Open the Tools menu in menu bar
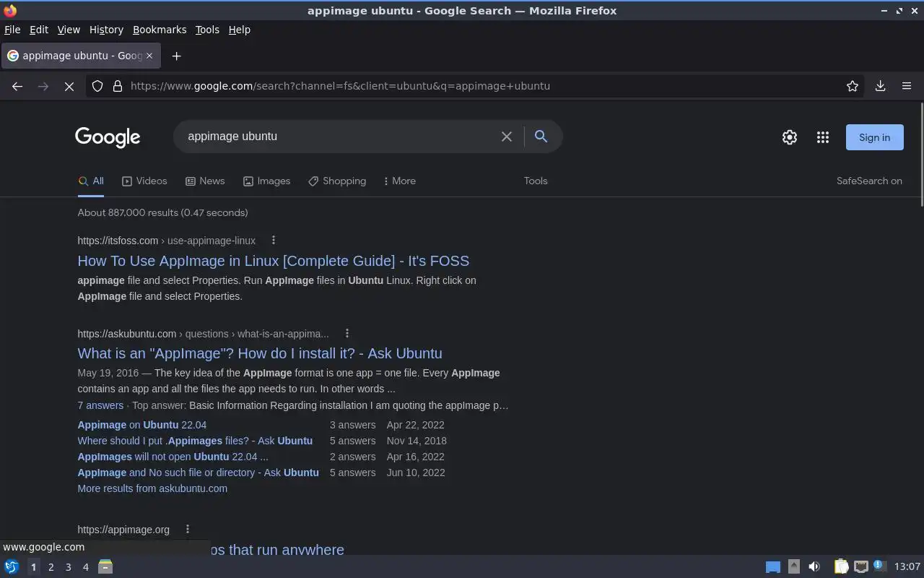This screenshot has height=578, width=924. (x=207, y=30)
